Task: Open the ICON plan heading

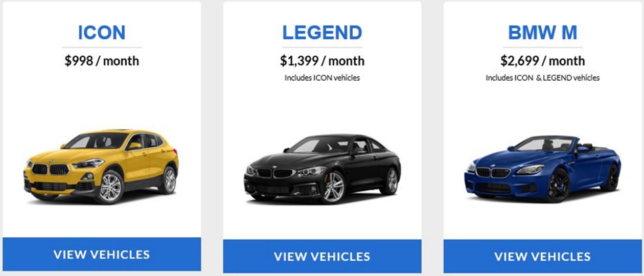Action: point(102,33)
